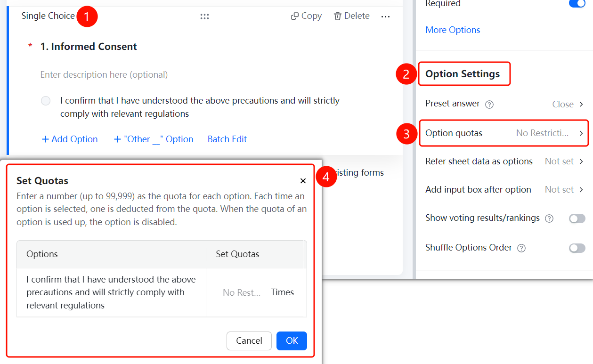Screen dimensions: 593x364
Task: Open the three-dot more menu
Action: [x=385, y=16]
